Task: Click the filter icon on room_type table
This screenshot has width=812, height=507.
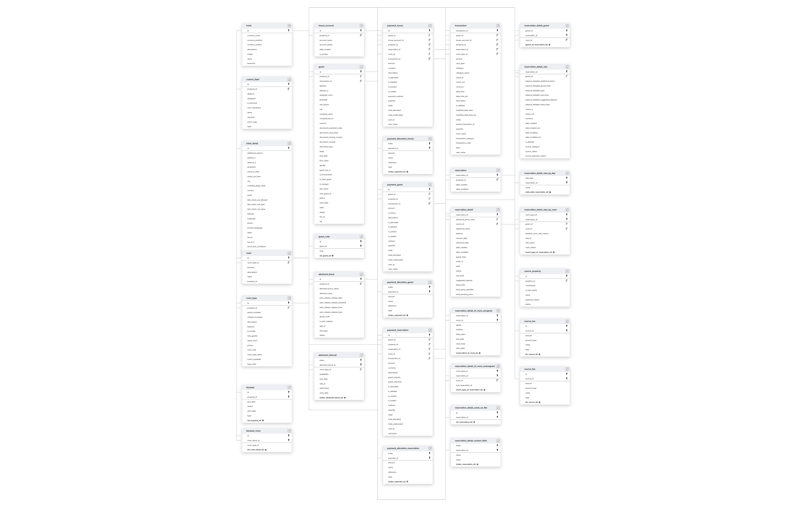Action: pos(290,298)
